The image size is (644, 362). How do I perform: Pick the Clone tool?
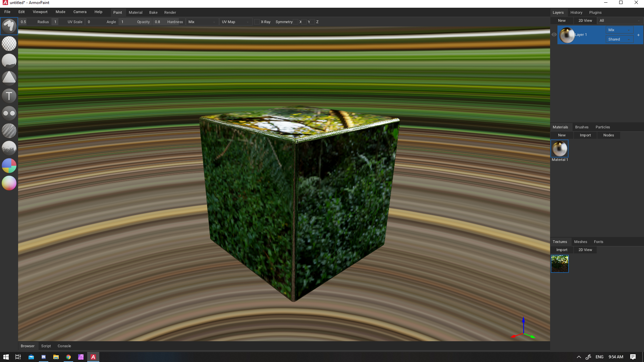(x=9, y=113)
